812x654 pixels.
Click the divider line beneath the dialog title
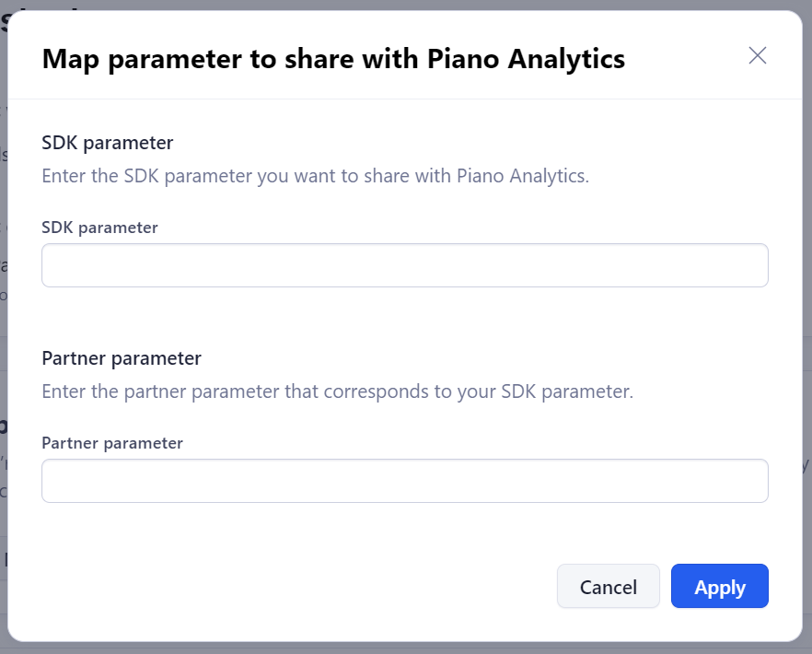(404, 99)
